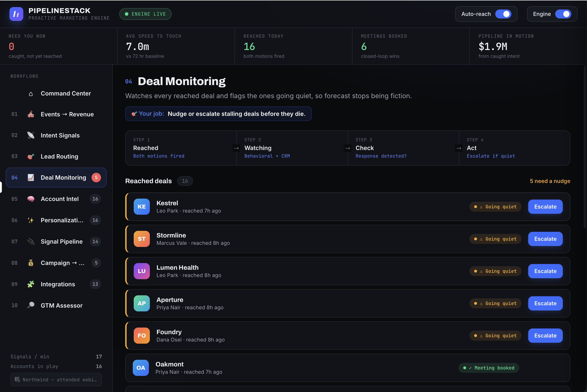
Task: Toggle the Auto-reach switch
Action: coord(503,14)
